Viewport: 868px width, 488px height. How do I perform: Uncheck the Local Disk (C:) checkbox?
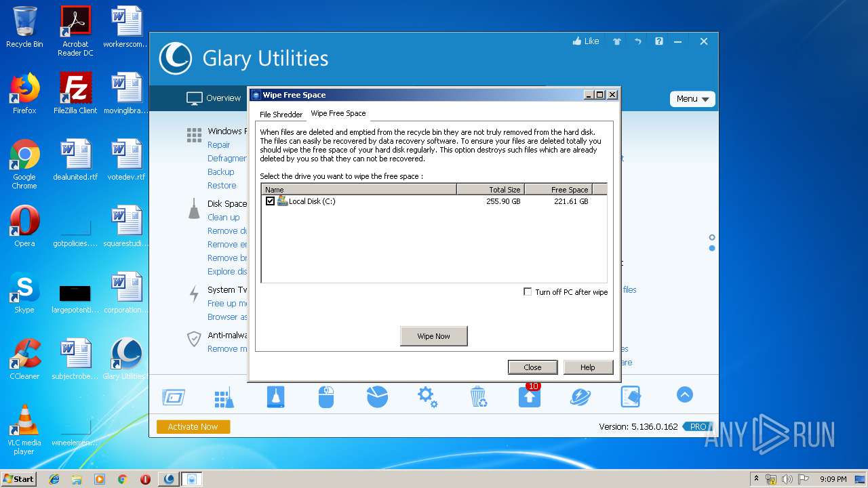point(270,201)
